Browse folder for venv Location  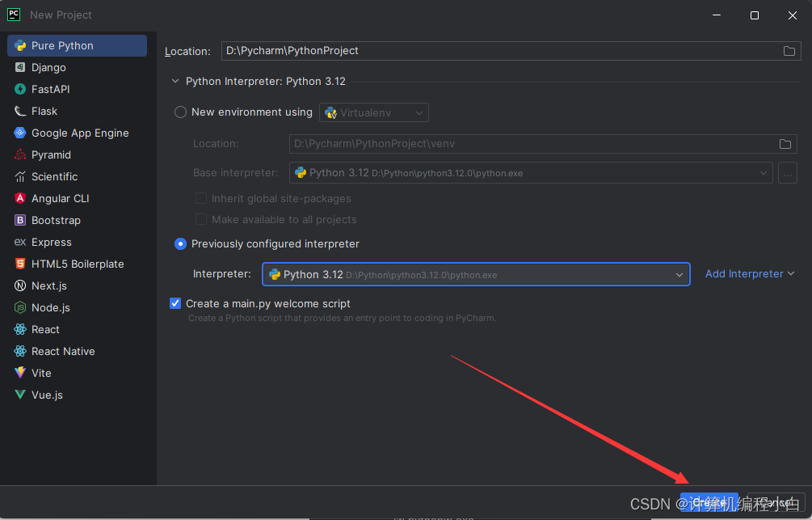click(x=785, y=144)
